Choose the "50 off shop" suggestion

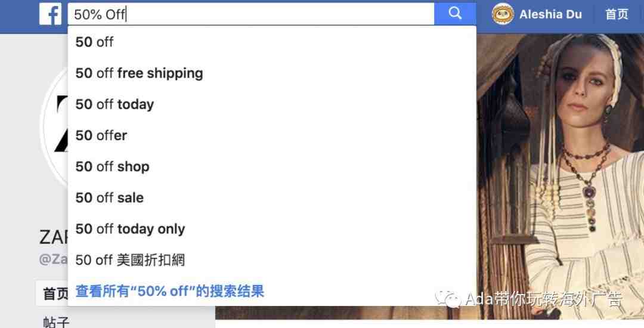point(272,166)
